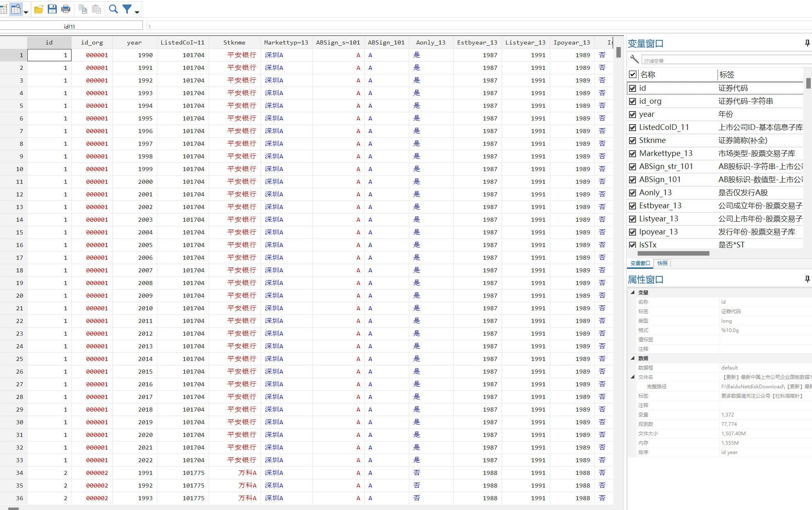Collapse the 数据 section in properties
The width and height of the screenshot is (812, 510).
633,358
